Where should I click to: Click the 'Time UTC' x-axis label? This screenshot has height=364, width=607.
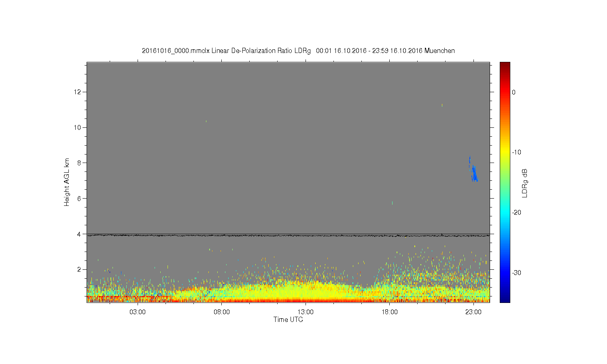(288, 320)
